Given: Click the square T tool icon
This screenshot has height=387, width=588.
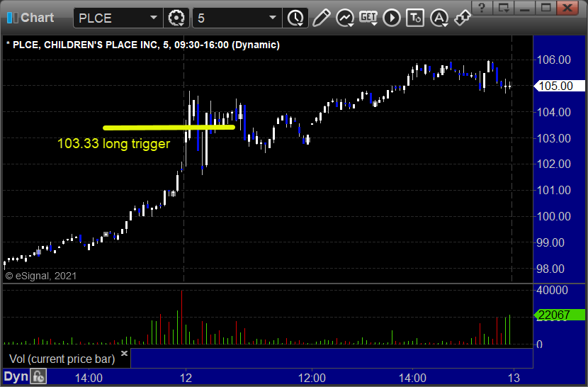Looking at the screenshot, I should (x=415, y=18).
